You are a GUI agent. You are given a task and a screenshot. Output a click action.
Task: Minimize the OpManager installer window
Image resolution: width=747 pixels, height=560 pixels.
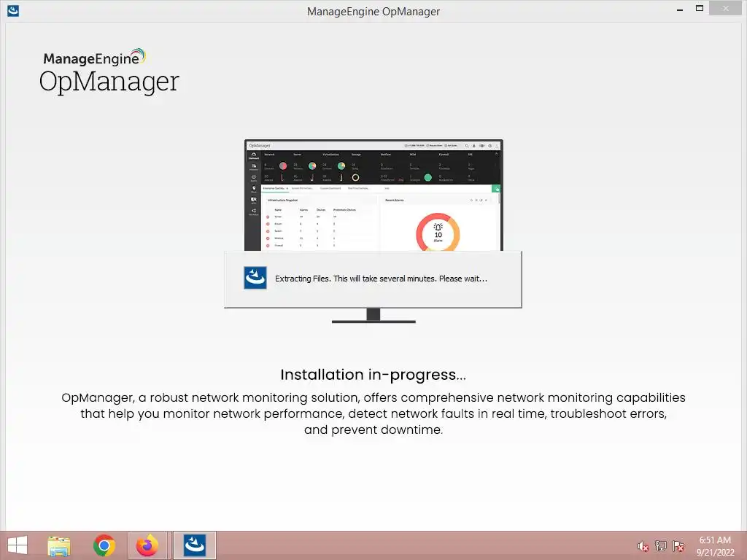click(x=680, y=9)
